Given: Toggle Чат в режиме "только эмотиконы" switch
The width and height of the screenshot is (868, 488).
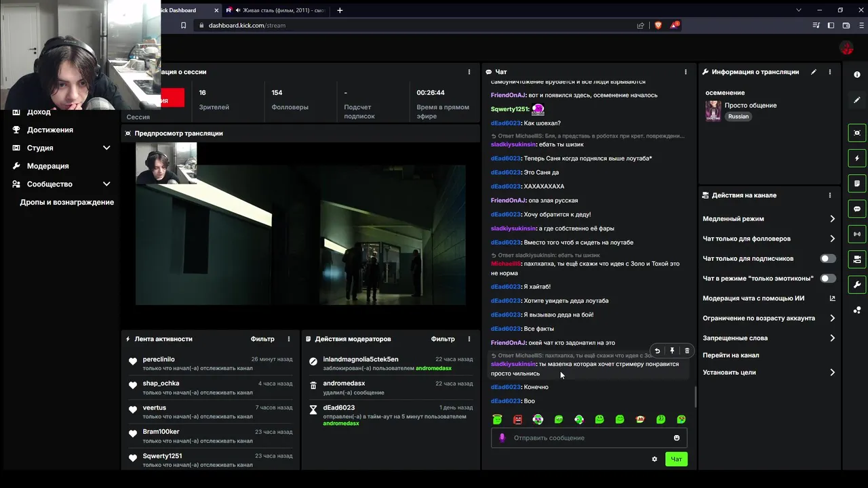Looking at the screenshot, I should click(x=828, y=279).
